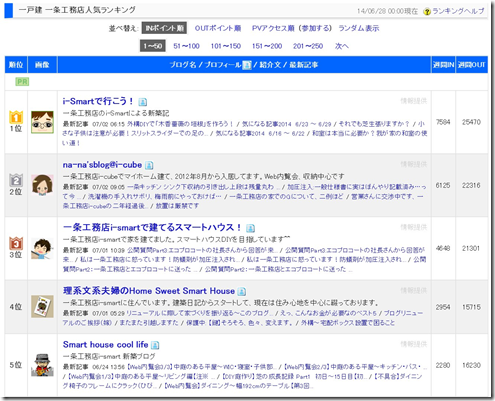The image size is (495, 401).
Task: Open the ランキングヘルプ help icon
Action: coord(427,12)
